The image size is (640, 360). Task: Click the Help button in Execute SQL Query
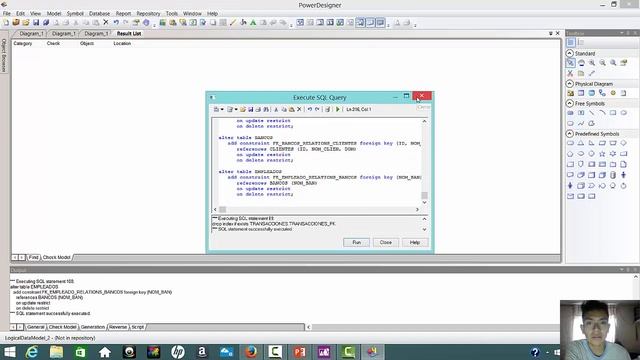coord(415,242)
